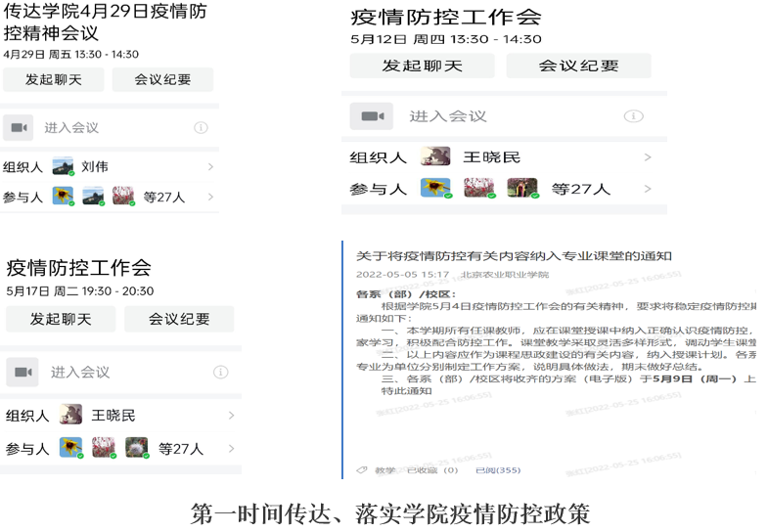
Task: Expand the 参与人 chevron in the April 29 meeting
Action: 210,197
